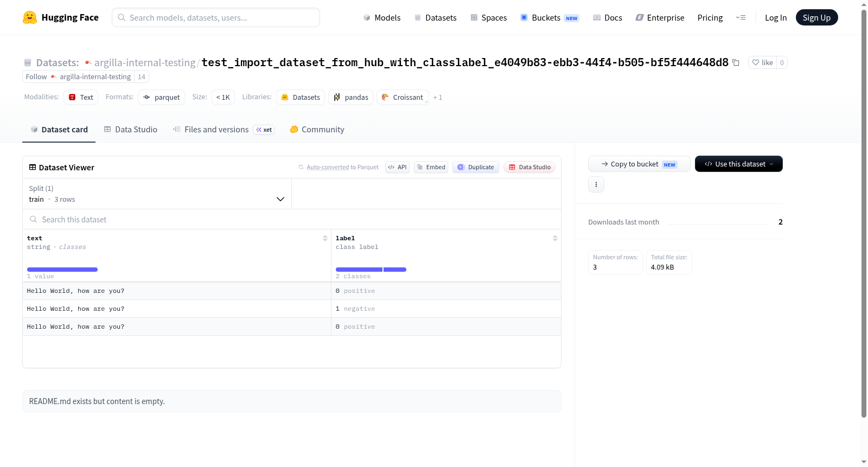Go to the Pricing page

pos(710,17)
